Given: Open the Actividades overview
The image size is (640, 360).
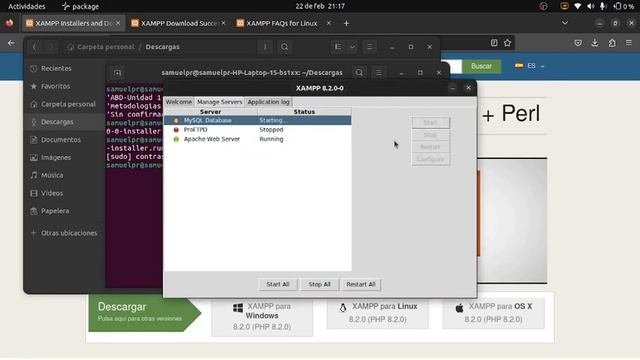Looking at the screenshot, I should 27,6.
